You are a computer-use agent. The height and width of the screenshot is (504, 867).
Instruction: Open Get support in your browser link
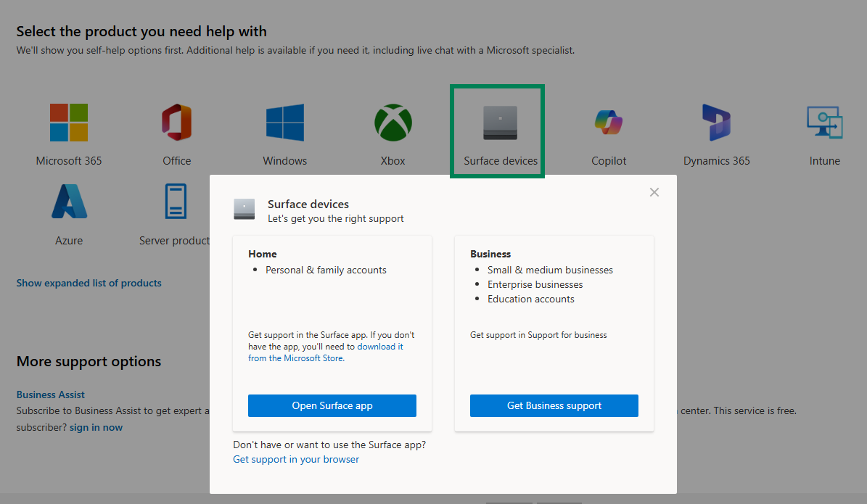296,459
